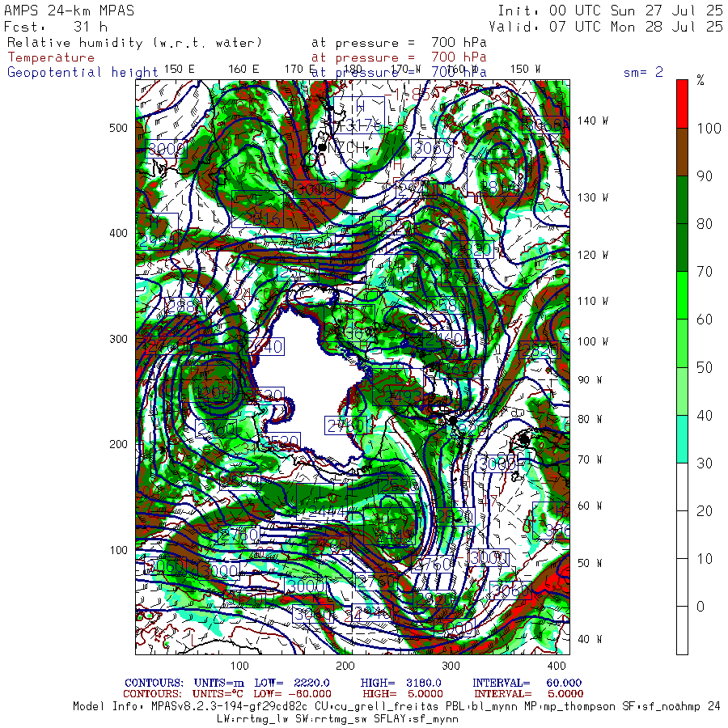Click the blue 'INTERVAL= 60.000' contour text
Screen dimensions: 728x728
(x=527, y=683)
